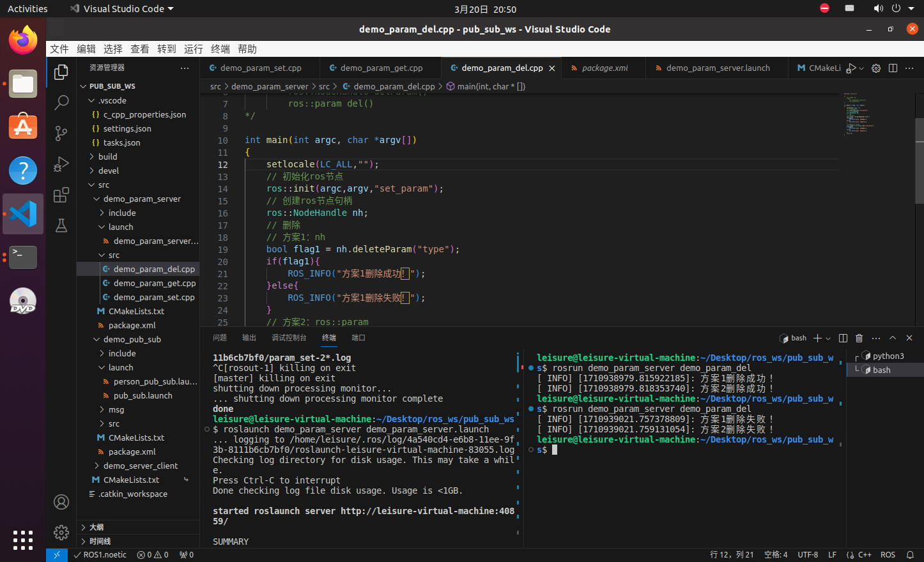Switch to the 调试控制台 panel tab
This screenshot has height=562, width=924.
pos(289,338)
